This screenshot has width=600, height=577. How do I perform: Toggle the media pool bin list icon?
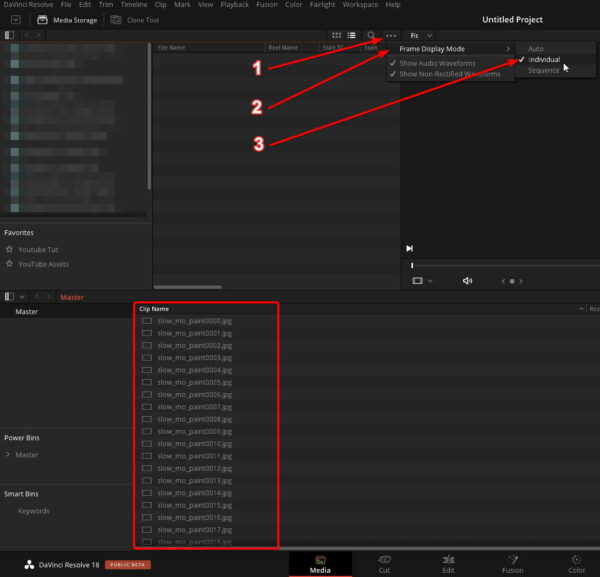tap(10, 297)
